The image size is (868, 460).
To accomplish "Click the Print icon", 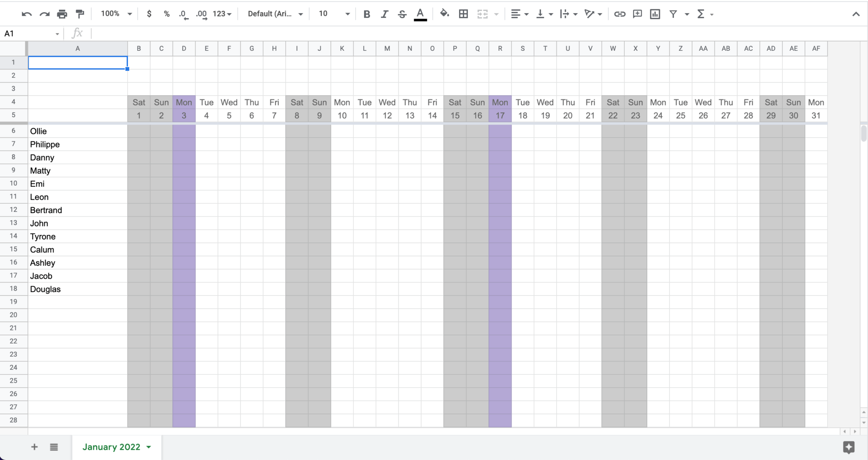I will coord(62,14).
